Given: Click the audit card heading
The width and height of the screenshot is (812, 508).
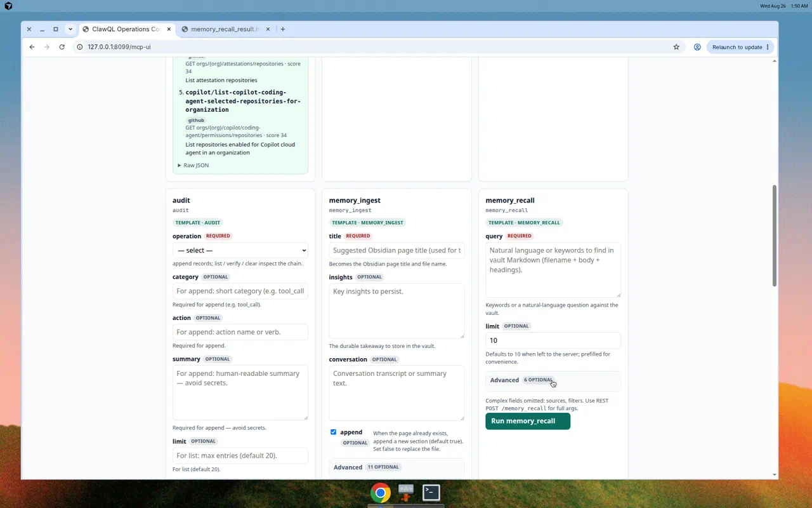Looking at the screenshot, I should click(x=181, y=201).
